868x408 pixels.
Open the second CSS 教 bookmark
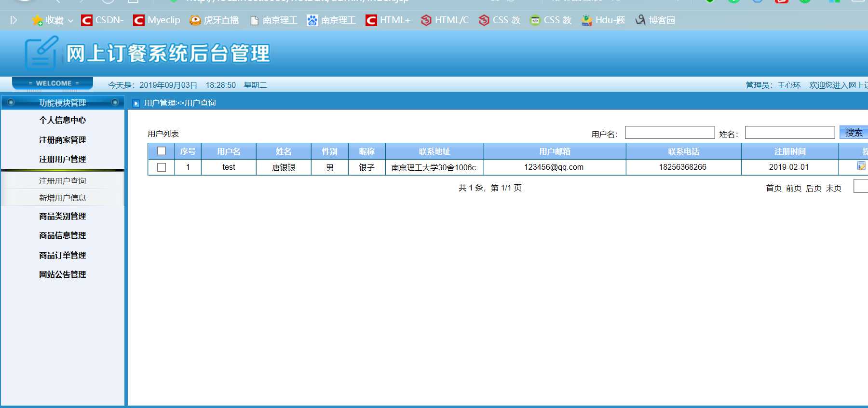click(550, 20)
